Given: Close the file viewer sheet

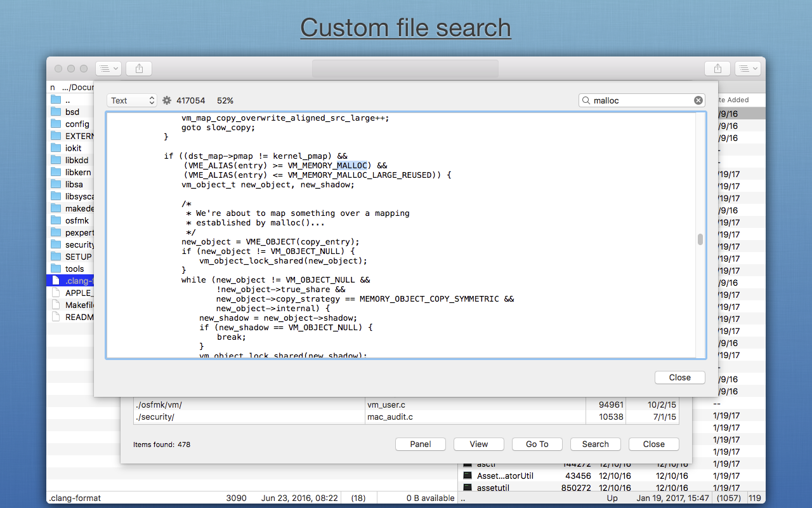Looking at the screenshot, I should click(679, 377).
